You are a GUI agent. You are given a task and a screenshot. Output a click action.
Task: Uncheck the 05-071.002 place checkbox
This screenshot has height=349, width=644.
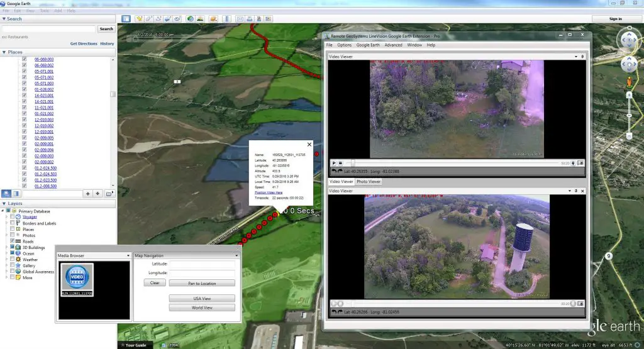pyautogui.click(x=25, y=77)
